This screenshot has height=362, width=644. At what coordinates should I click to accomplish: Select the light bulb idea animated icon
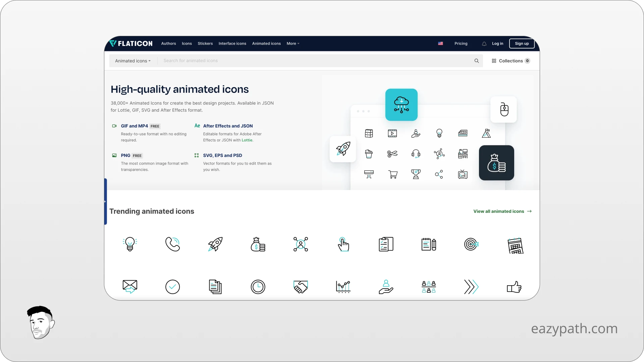(129, 244)
